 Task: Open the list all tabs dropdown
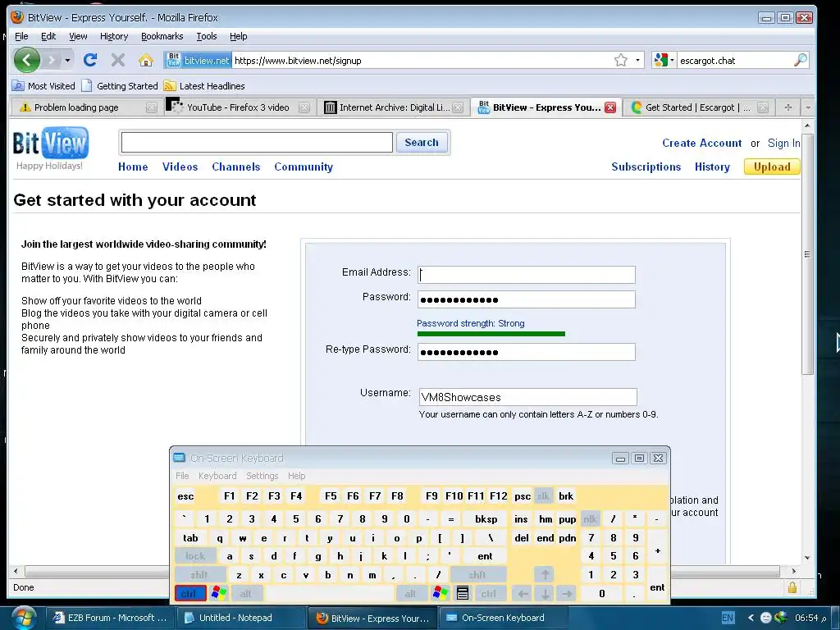(x=808, y=107)
